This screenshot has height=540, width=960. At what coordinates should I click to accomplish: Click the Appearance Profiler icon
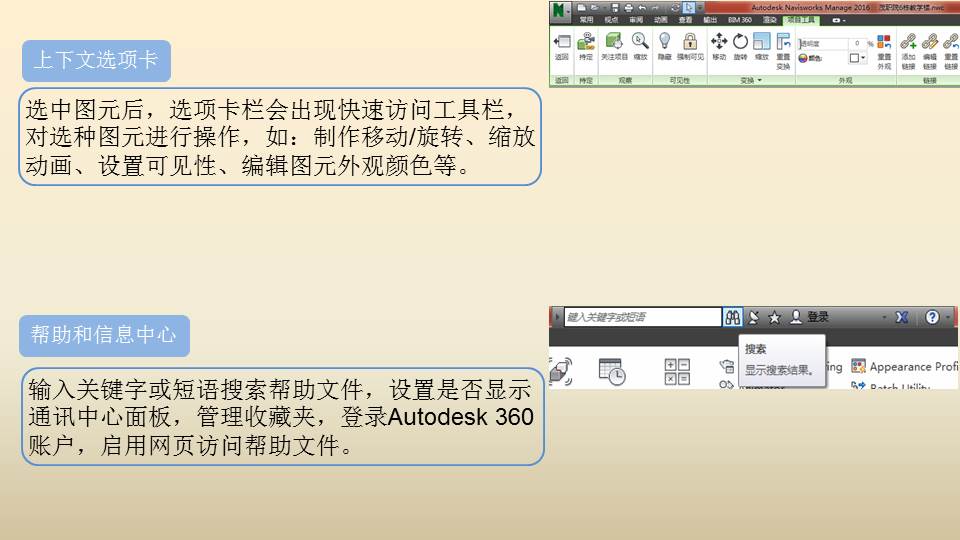(x=858, y=366)
